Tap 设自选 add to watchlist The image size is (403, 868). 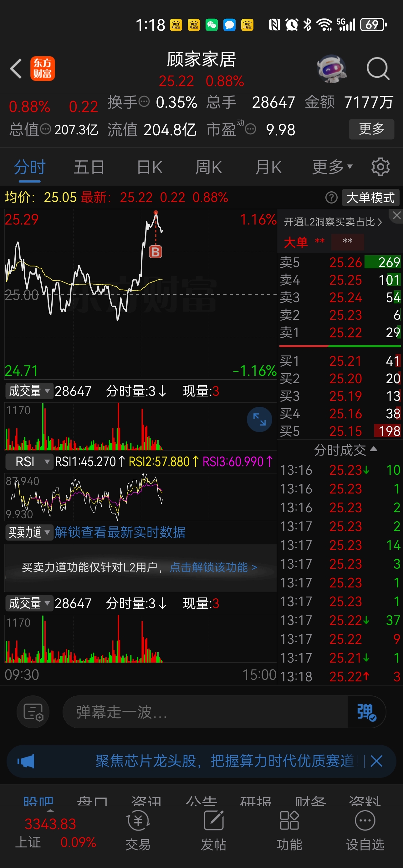pyautogui.click(x=365, y=831)
